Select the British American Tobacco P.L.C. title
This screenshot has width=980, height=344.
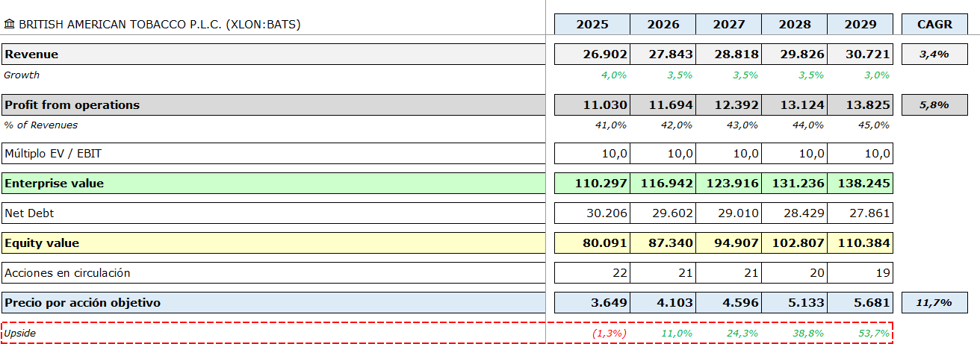tap(160, 25)
